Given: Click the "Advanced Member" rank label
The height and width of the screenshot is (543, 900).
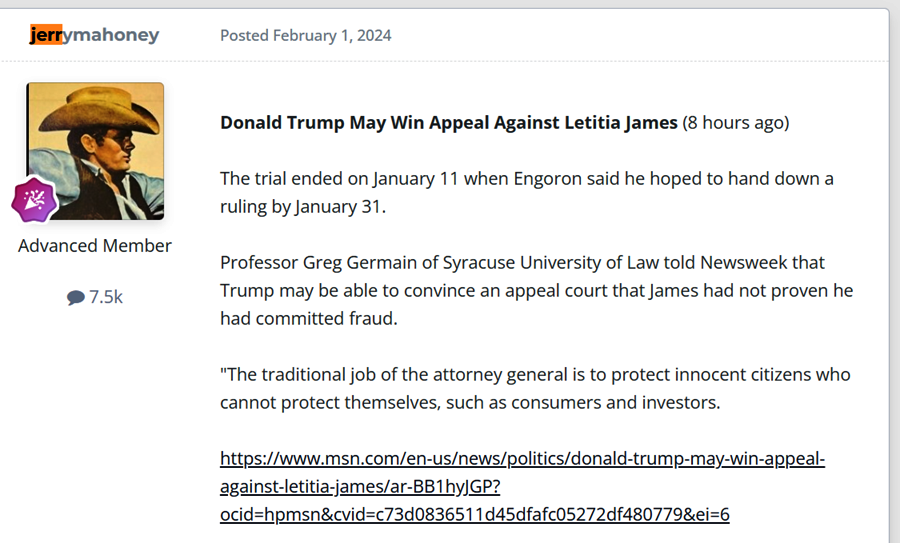Looking at the screenshot, I should 95,245.
